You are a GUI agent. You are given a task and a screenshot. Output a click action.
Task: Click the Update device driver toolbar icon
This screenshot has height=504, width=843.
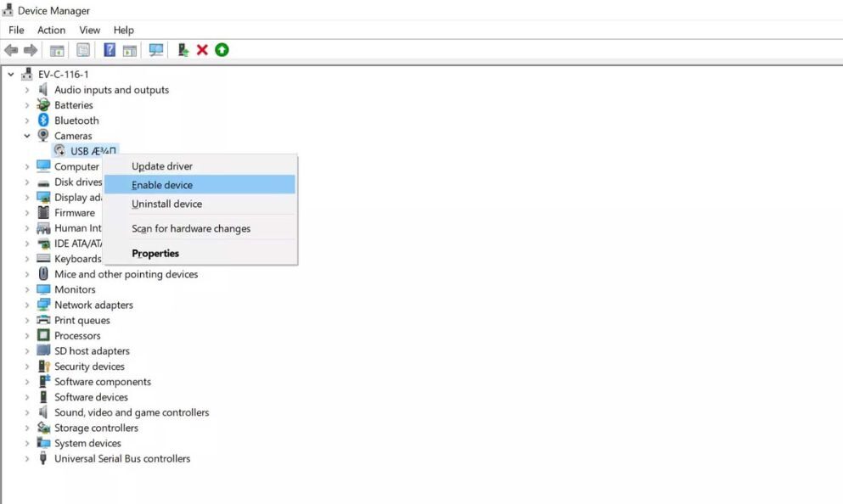pyautogui.click(x=183, y=50)
